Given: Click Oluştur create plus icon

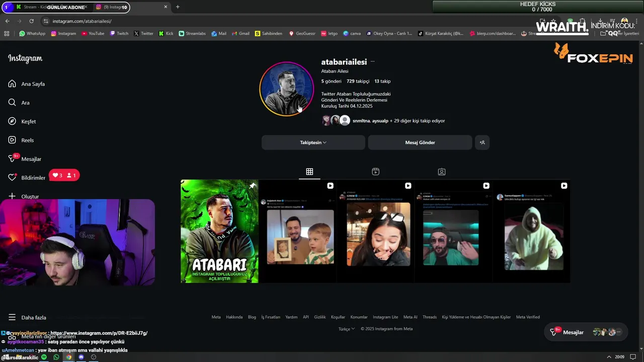Looking at the screenshot, I should [x=12, y=196].
